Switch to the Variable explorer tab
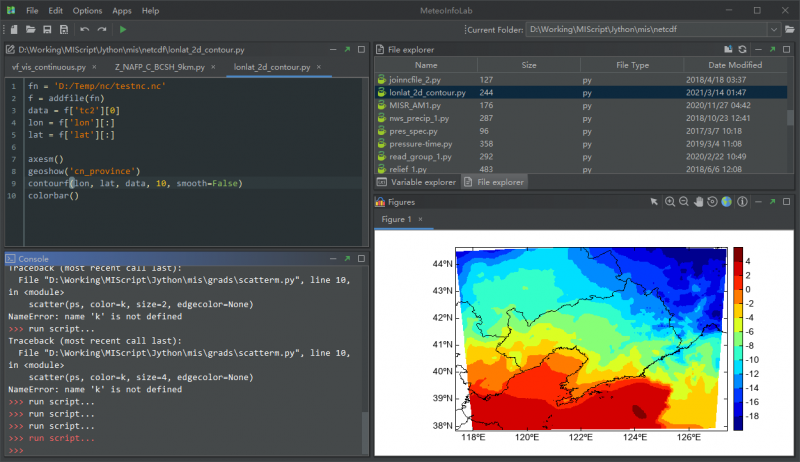This screenshot has width=800, height=462. tap(417, 182)
